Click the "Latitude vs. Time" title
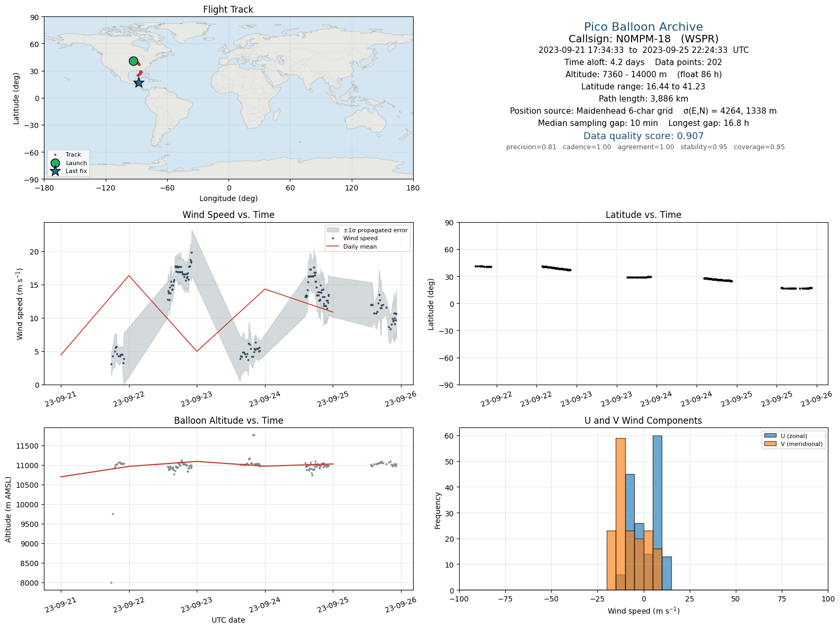The height and width of the screenshot is (629, 840). (643, 215)
